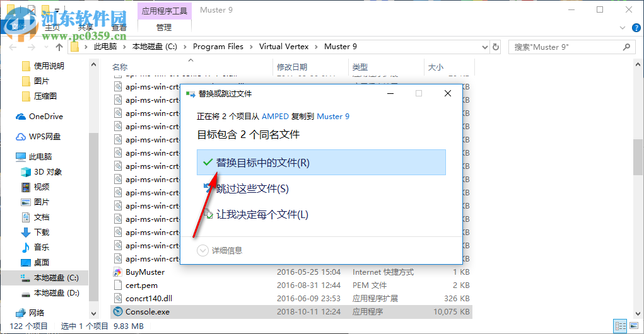Image resolution: width=644 pixels, height=334 pixels.
Task: Open AMPED source folder link
Action: click(275, 117)
